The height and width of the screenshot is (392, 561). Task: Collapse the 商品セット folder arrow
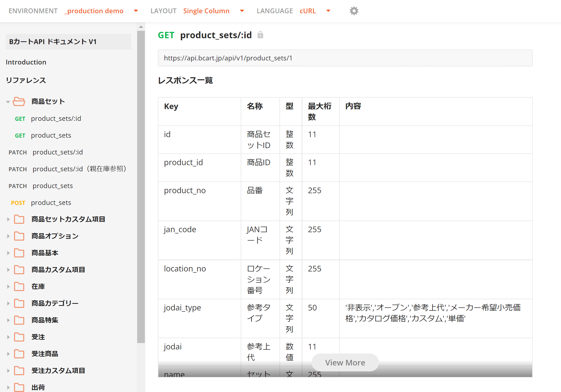8,102
